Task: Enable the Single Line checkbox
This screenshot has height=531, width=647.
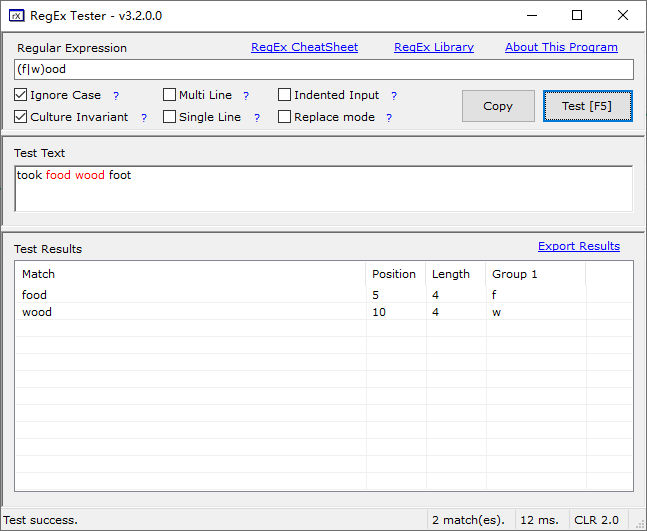Action: tap(170, 117)
